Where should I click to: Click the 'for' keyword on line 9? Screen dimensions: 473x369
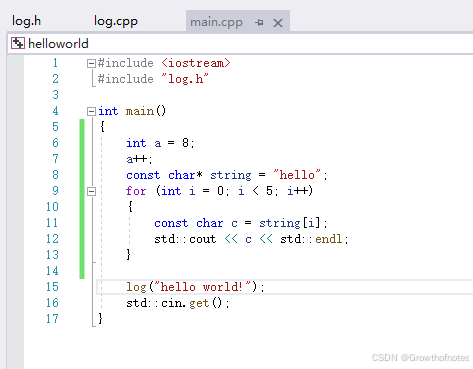[x=136, y=191]
